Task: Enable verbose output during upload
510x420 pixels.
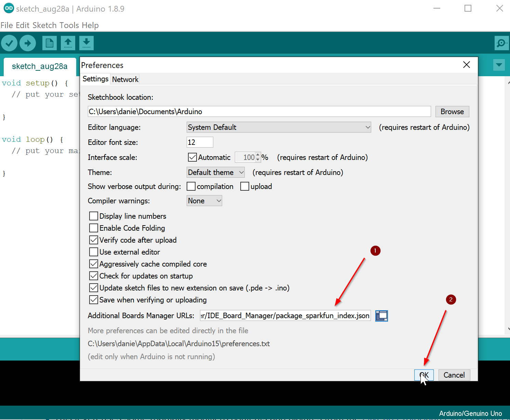Action: pyautogui.click(x=245, y=186)
